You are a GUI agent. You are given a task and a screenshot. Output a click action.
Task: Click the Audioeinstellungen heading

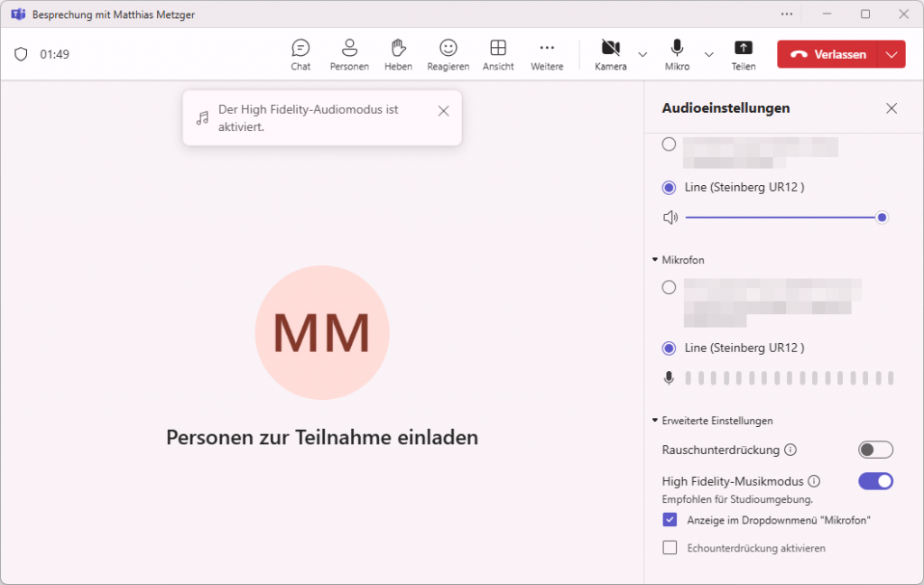(x=725, y=108)
